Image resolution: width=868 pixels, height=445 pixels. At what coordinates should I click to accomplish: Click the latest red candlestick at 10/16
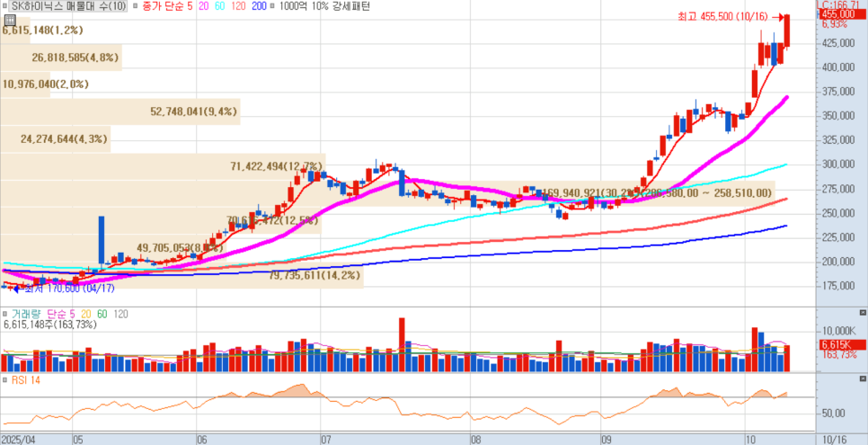pyautogui.click(x=786, y=31)
